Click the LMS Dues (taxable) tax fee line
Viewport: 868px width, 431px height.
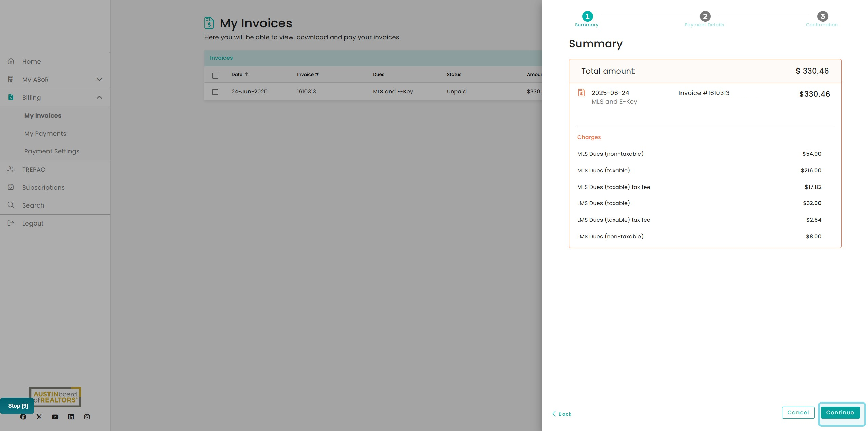[699, 220]
